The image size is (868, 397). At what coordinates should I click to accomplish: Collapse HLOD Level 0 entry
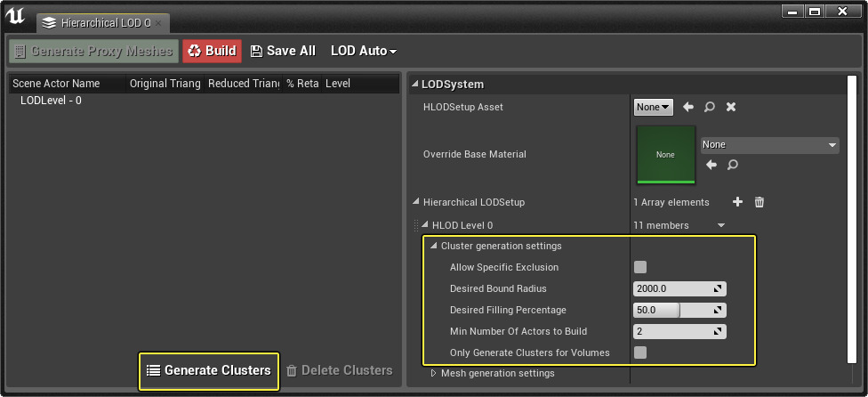(x=424, y=225)
